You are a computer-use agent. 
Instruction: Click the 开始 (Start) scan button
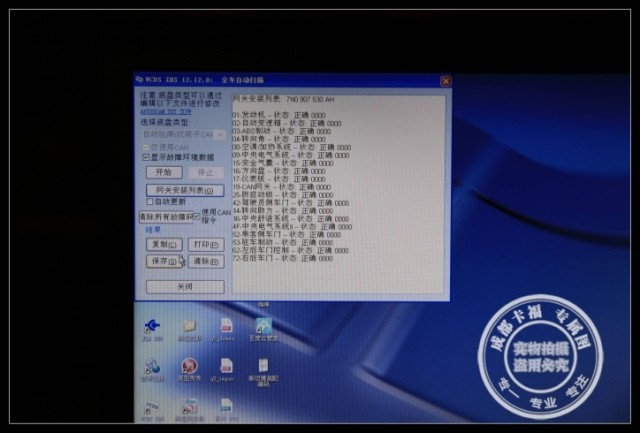(x=164, y=172)
